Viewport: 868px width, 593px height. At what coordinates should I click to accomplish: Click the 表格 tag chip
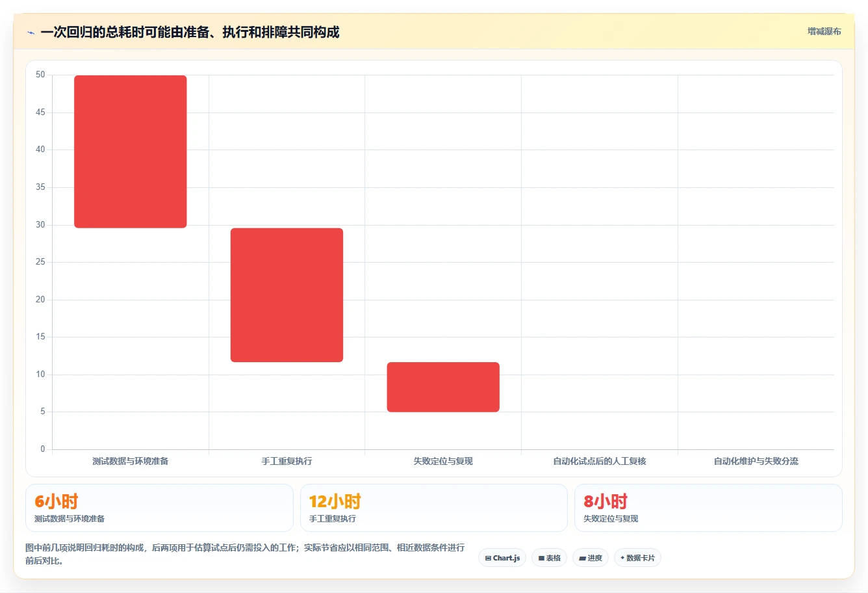point(549,558)
